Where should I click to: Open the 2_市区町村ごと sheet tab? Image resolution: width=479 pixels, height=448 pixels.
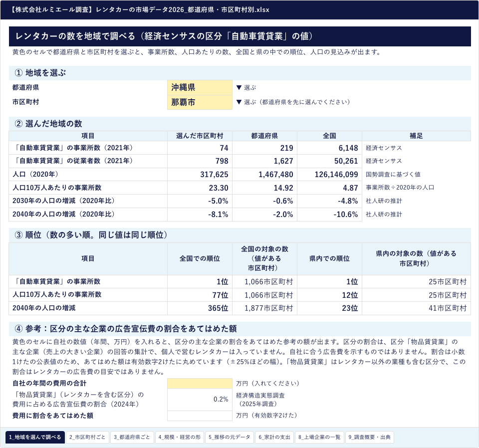87,437
